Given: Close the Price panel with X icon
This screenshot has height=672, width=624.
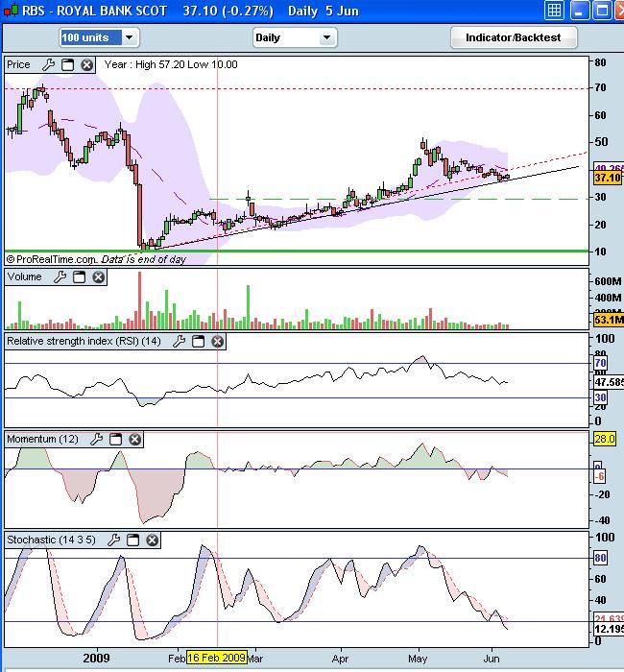Looking at the screenshot, I should coord(87,65).
